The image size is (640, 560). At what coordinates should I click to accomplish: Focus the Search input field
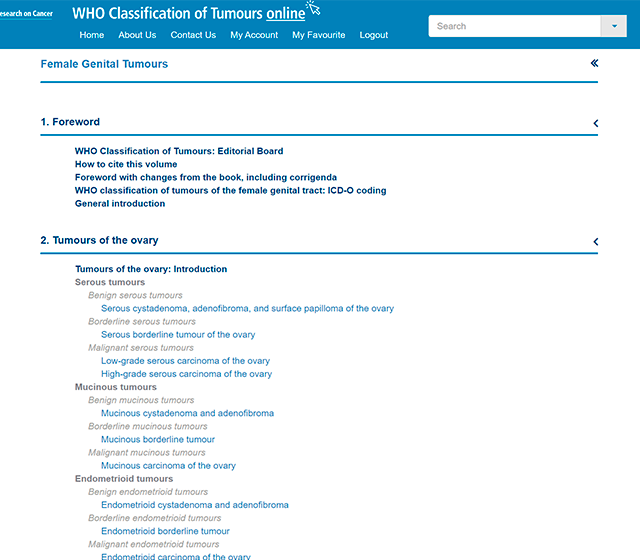click(514, 26)
